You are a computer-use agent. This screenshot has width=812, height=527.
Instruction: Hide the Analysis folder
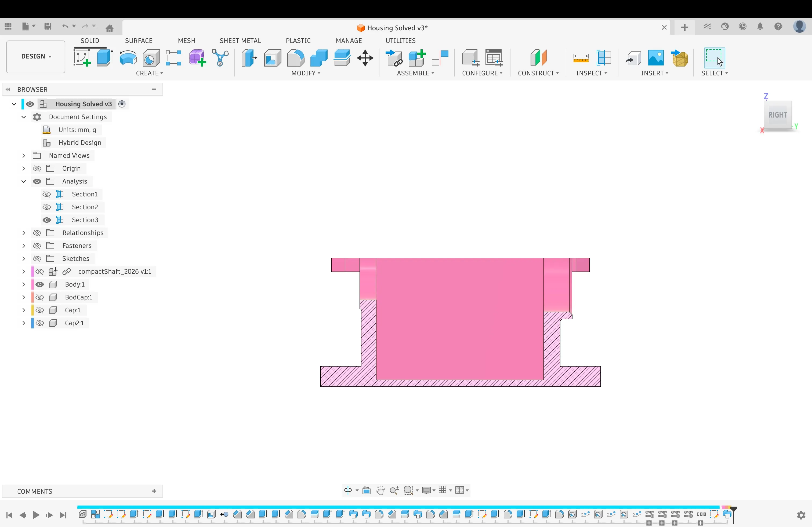pos(37,181)
